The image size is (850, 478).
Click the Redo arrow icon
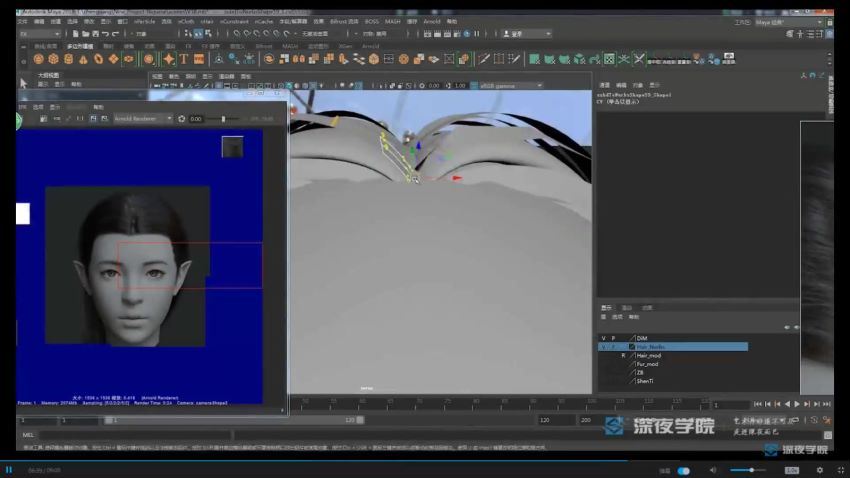[115, 34]
